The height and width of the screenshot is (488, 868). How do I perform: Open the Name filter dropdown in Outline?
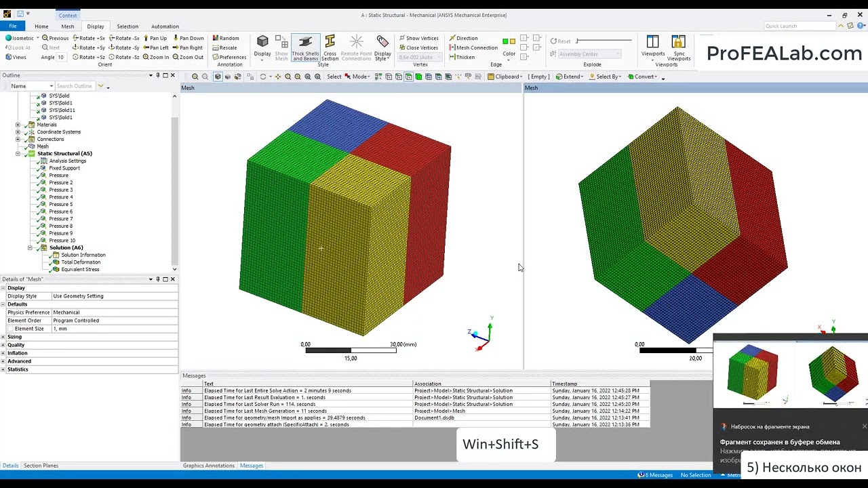point(51,86)
